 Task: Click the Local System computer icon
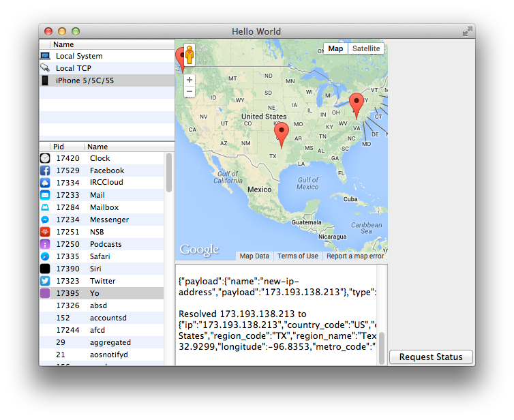[45, 56]
